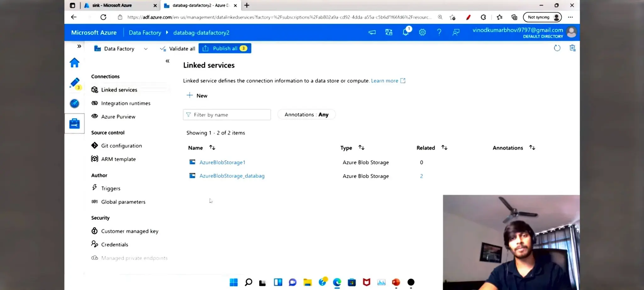The width and height of the screenshot is (644, 290).
Task: Open PowerPoint from the taskbar
Action: click(x=396, y=282)
